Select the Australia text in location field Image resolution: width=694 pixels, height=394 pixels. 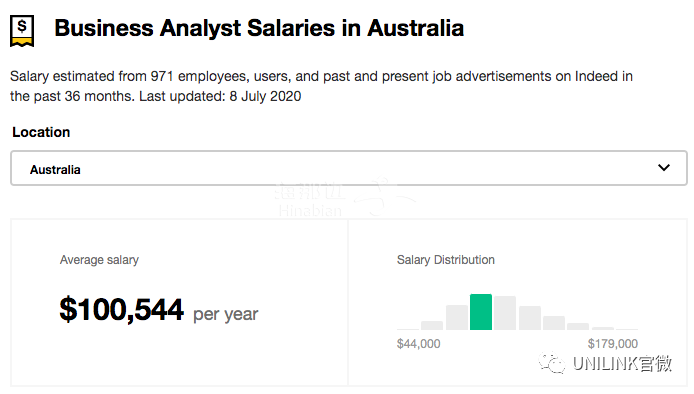[x=55, y=170]
